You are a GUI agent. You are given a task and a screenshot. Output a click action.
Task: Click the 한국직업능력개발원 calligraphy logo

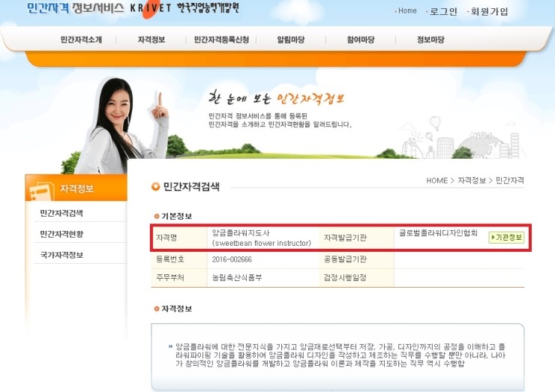[208, 9]
